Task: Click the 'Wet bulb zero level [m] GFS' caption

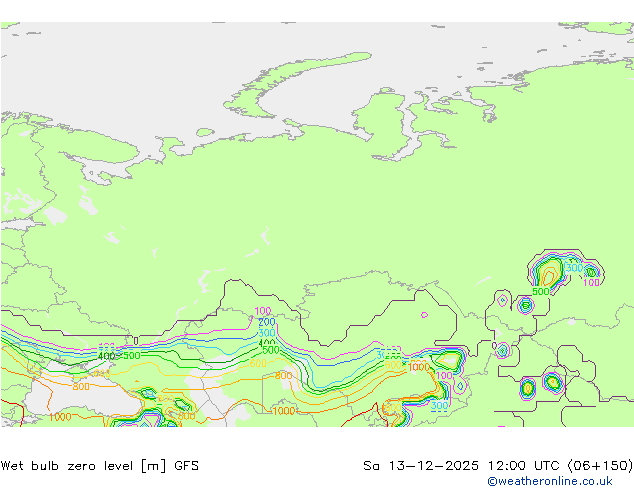Action: click(100, 466)
